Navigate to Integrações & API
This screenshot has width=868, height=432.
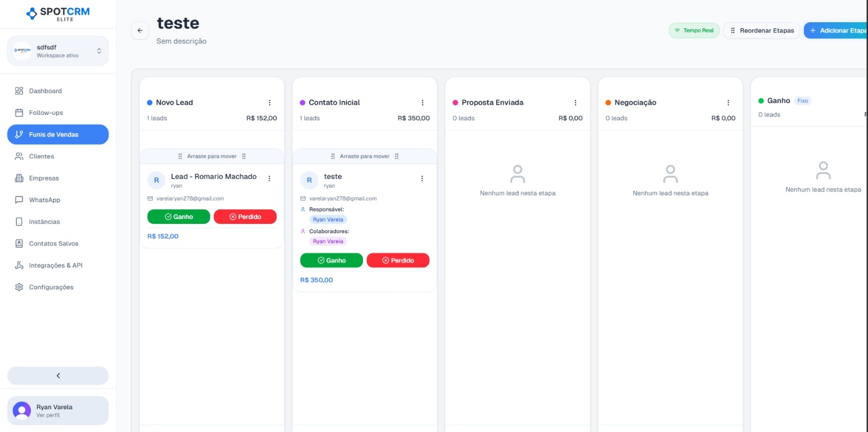(55, 266)
